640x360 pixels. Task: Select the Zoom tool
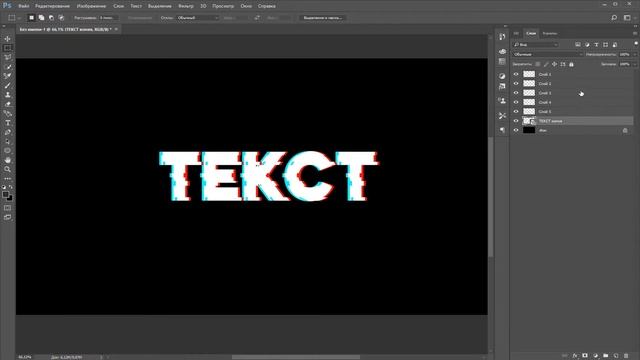tap(7, 169)
